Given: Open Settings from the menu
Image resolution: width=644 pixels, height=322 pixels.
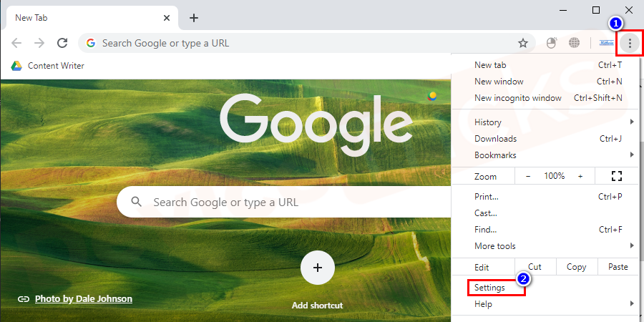Looking at the screenshot, I should point(545,288).
